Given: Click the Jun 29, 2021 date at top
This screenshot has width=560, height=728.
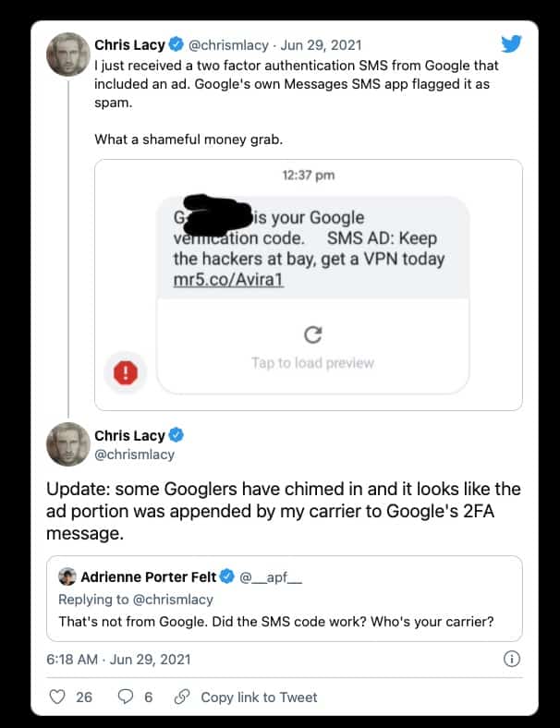Looking at the screenshot, I should (321, 45).
